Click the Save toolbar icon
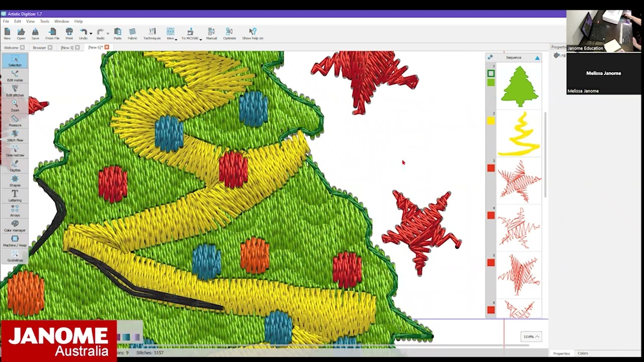This screenshot has height=362, width=644. click(35, 33)
